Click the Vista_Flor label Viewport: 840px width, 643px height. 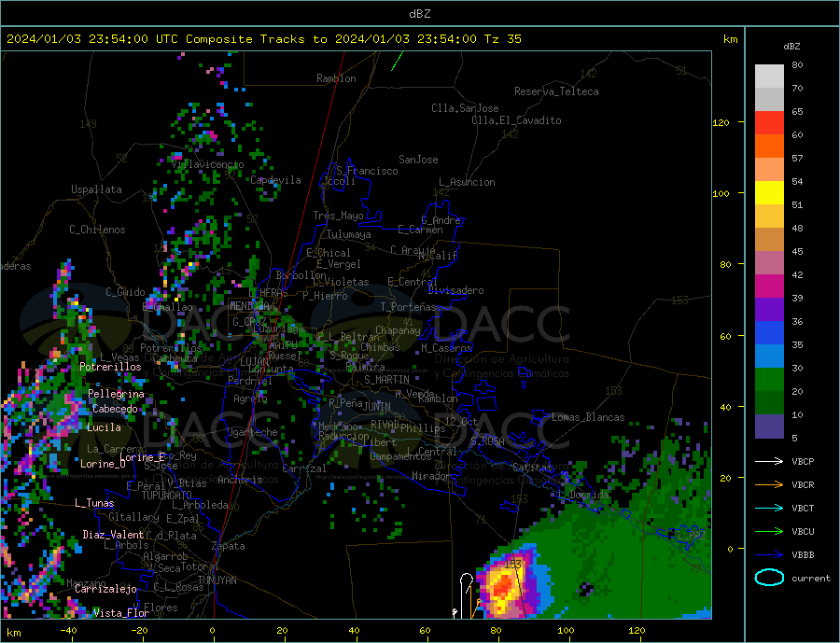(x=121, y=613)
